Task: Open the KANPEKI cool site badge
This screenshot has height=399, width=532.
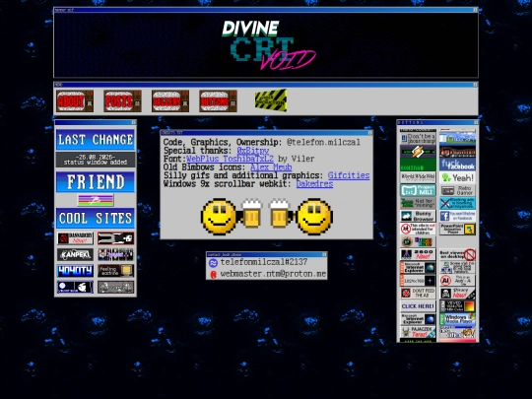Action: tap(75, 254)
